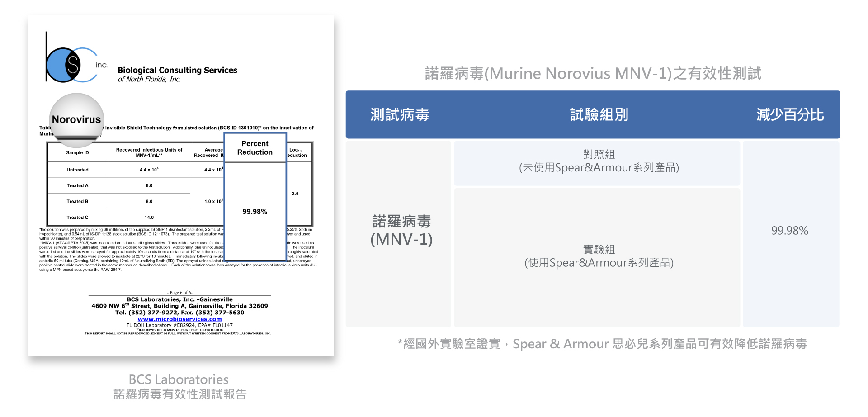The height and width of the screenshot is (417, 868).
Task: Select the "Untreated" sample row label
Action: pyautogui.click(x=78, y=170)
